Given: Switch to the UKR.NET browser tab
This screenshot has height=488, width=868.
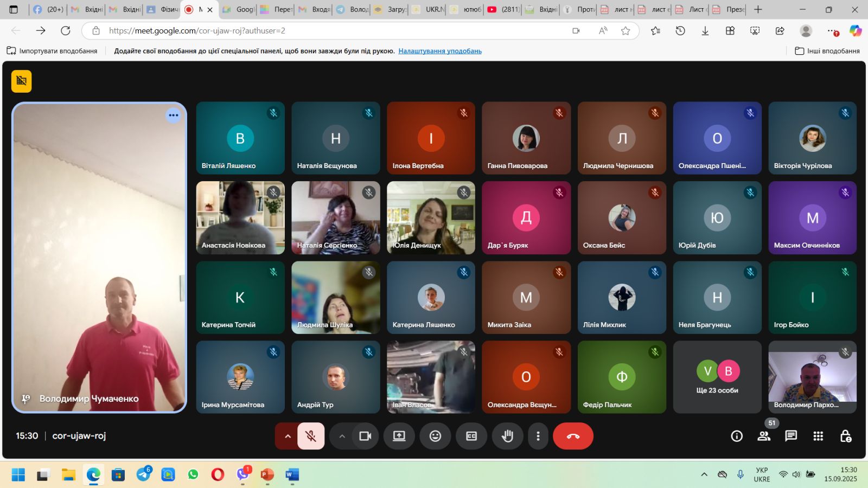Looking at the screenshot, I should pyautogui.click(x=428, y=9).
